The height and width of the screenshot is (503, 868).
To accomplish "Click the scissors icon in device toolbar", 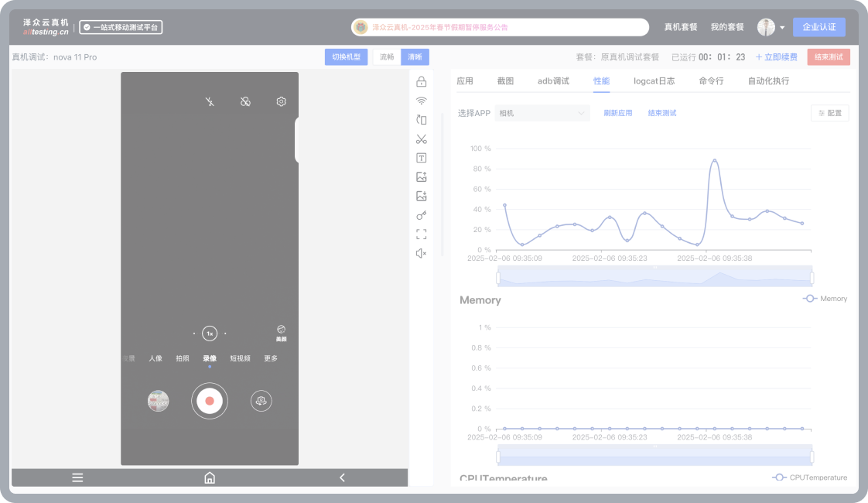I will click(422, 139).
